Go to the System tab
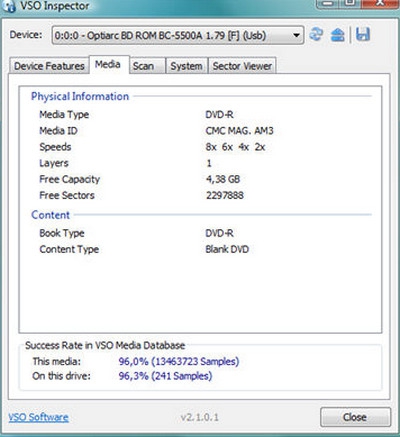 (186, 66)
